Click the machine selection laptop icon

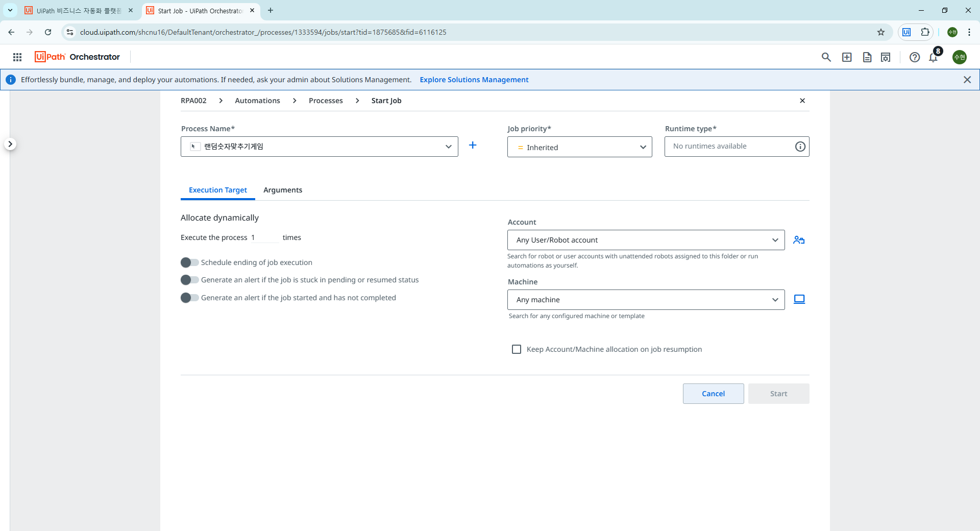(x=799, y=299)
